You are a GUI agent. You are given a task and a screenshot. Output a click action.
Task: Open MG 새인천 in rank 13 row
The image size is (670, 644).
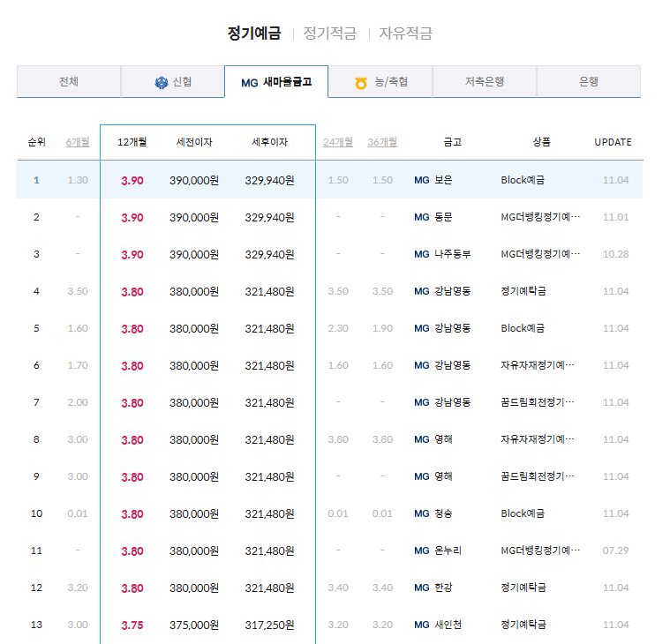click(x=438, y=625)
